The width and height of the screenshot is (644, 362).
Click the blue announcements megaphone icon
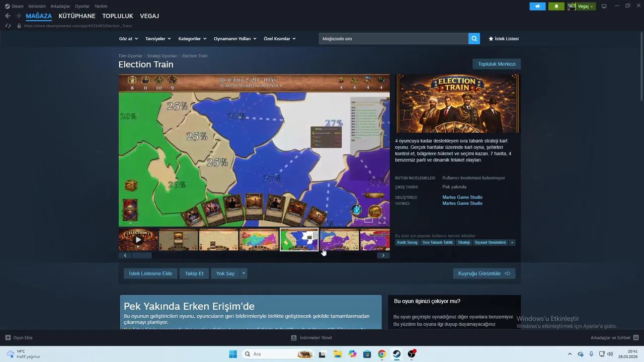537,6
